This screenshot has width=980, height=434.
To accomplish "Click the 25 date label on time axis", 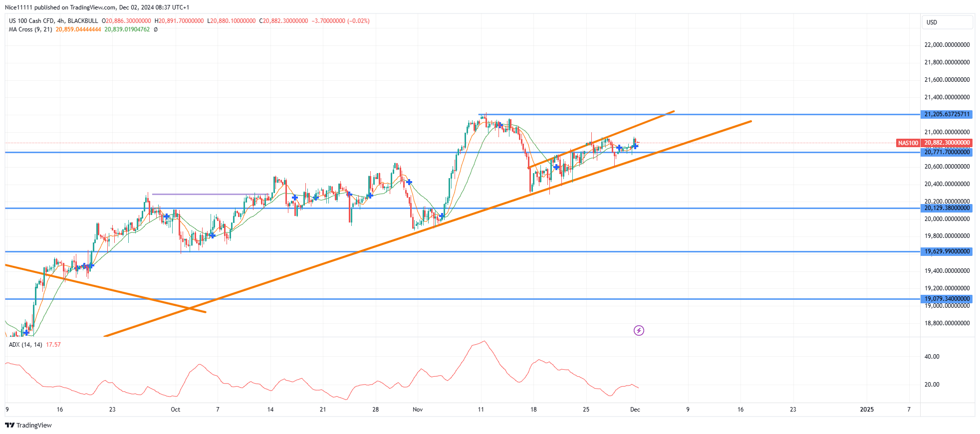I will [586, 410].
